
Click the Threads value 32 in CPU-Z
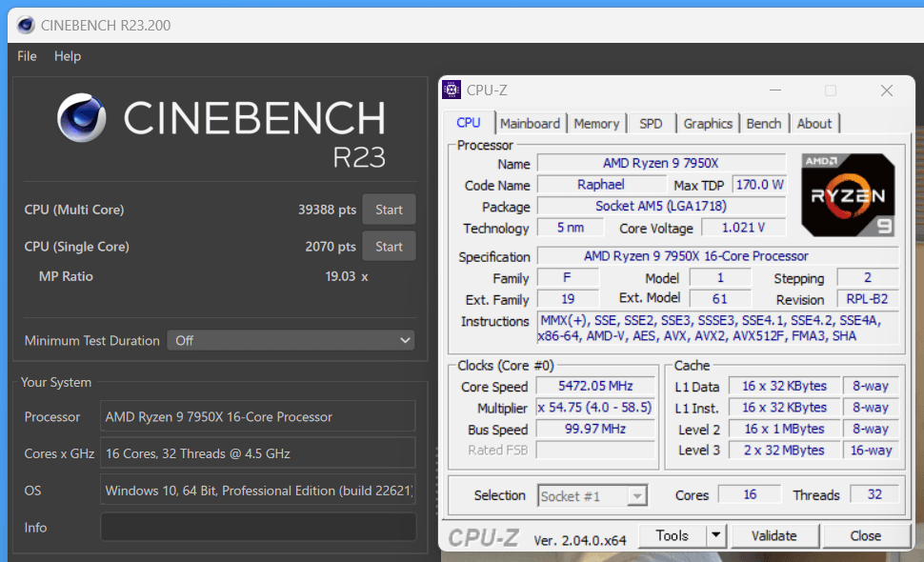pos(874,494)
